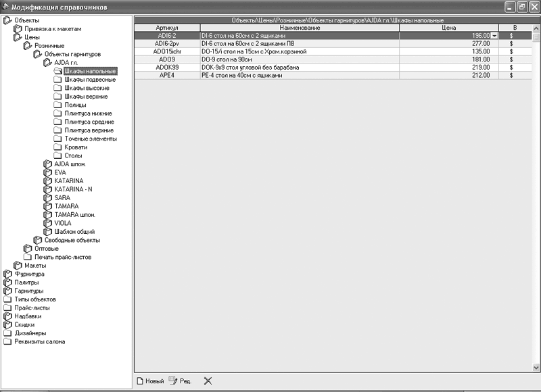Click the VIOLA cube icon
This screenshot has width=541, height=392.
(x=47, y=224)
